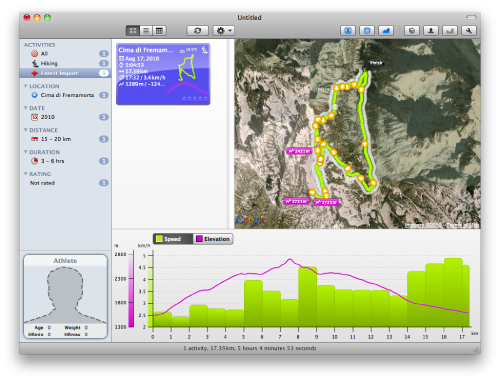Image resolution: width=500 pixels, height=381 pixels.
Task: Toggle the chart panel button
Action: (x=386, y=31)
